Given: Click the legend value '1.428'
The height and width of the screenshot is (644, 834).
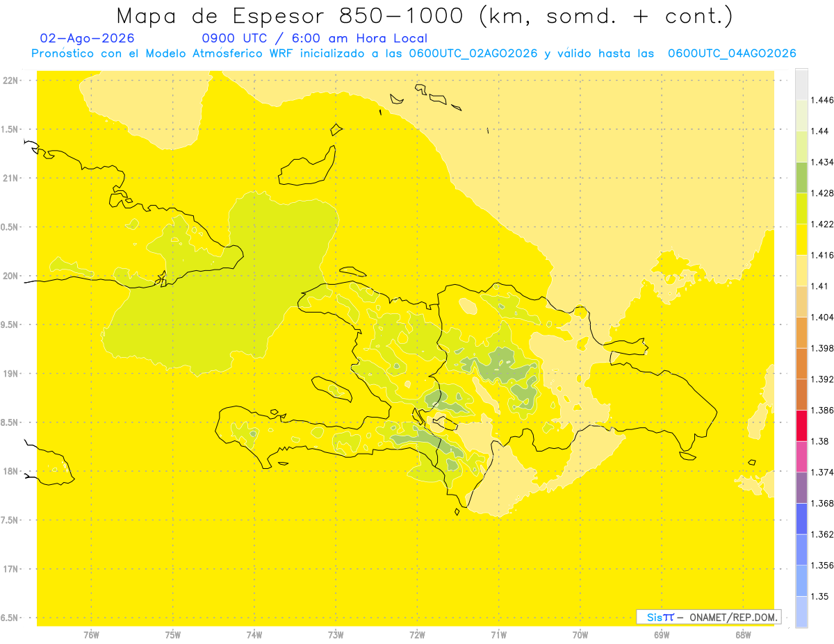Looking at the screenshot, I should (822, 193).
